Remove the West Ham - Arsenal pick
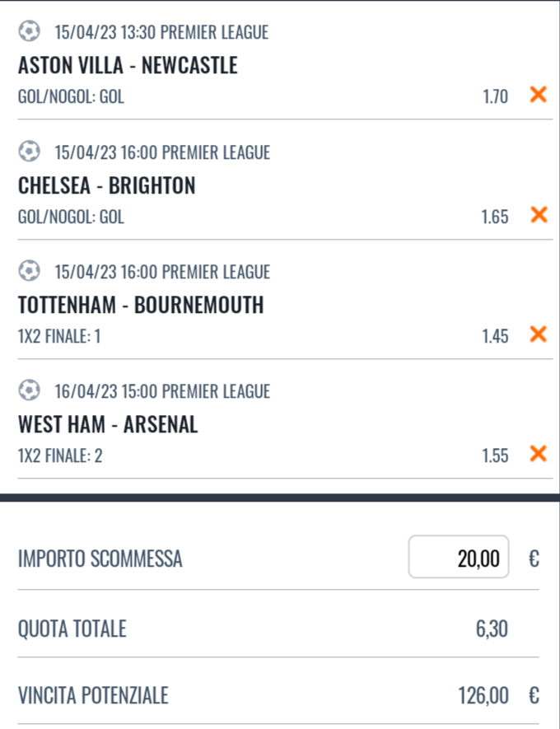 [538, 454]
